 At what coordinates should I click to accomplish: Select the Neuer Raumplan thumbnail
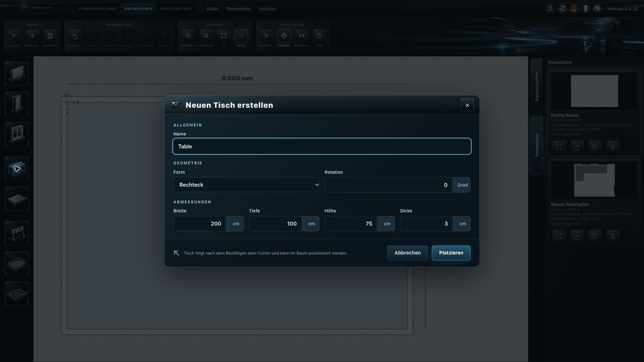point(594,180)
